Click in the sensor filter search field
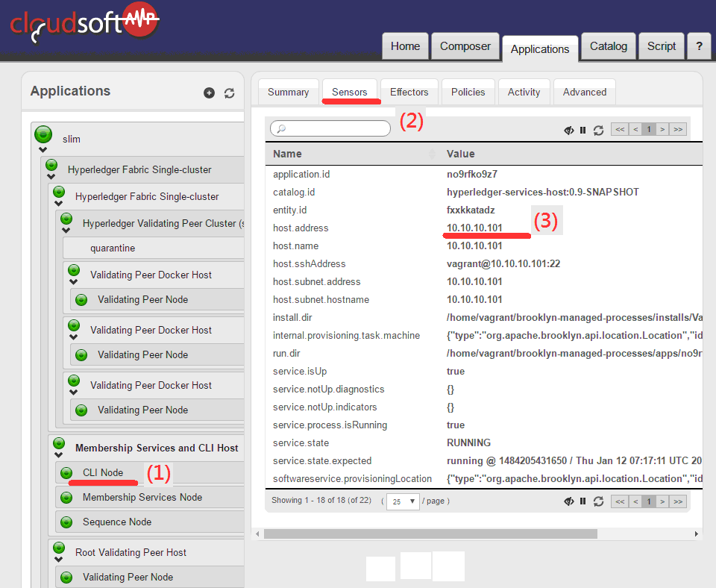Screen dimensions: 716x588 point(330,128)
